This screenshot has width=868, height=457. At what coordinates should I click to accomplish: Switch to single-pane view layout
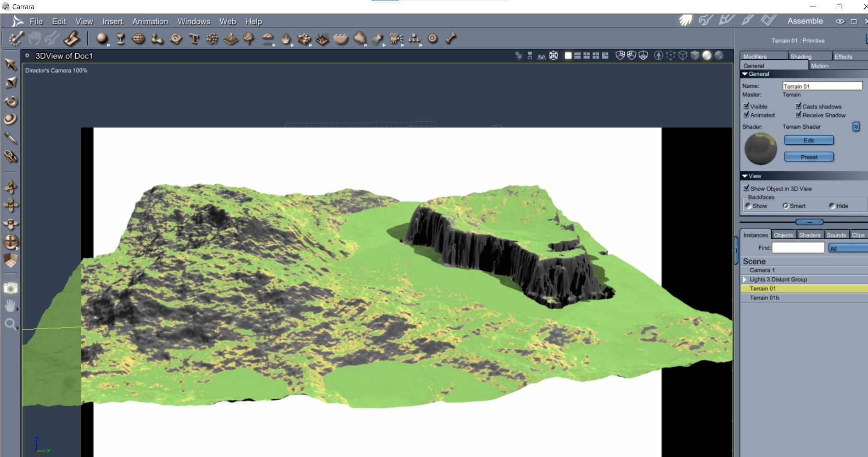(568, 56)
